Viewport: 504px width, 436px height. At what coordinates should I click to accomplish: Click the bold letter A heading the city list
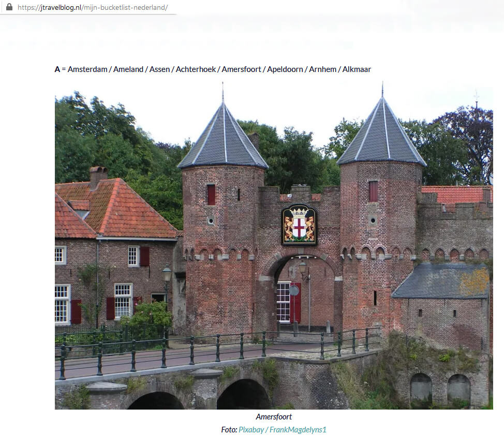point(57,69)
